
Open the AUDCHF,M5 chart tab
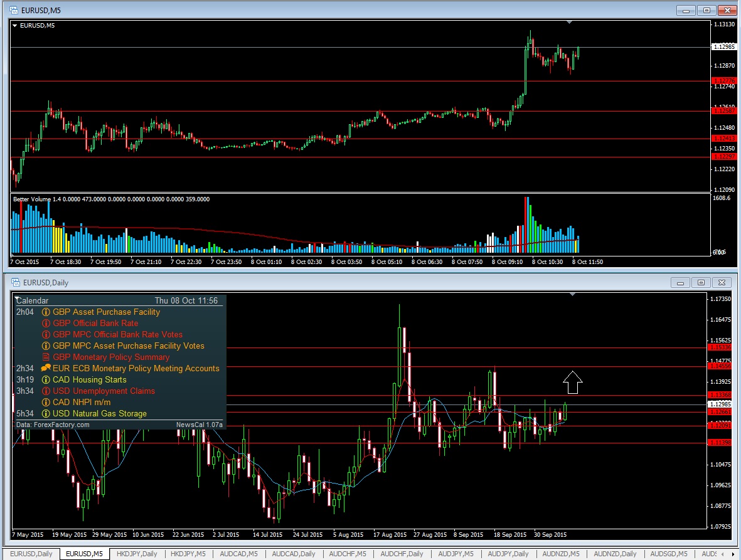coord(348,554)
